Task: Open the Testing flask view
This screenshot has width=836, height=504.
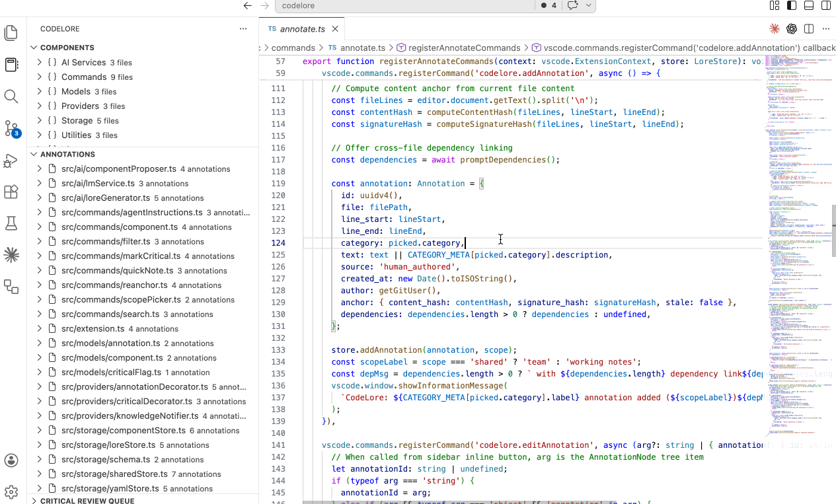Action: (11, 223)
